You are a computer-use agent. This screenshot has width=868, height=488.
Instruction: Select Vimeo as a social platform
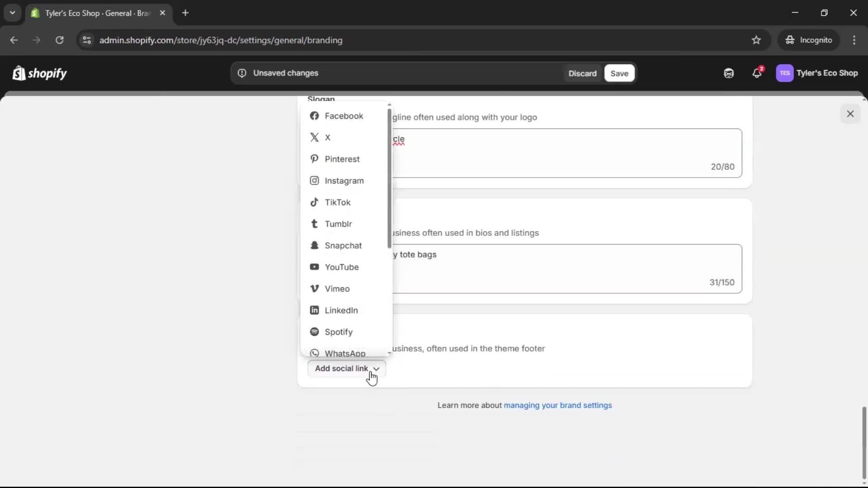[x=337, y=288]
